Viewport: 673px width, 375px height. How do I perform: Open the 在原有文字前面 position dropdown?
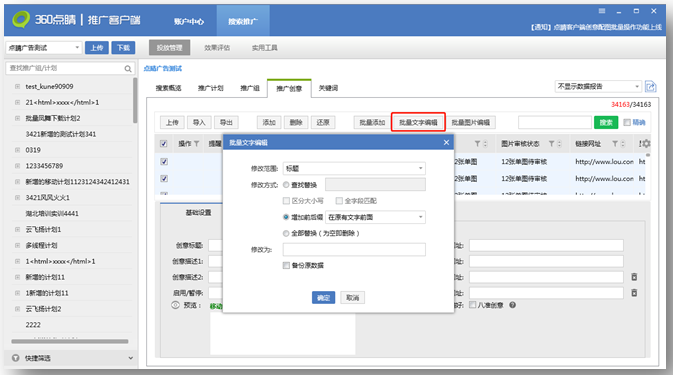point(376,217)
